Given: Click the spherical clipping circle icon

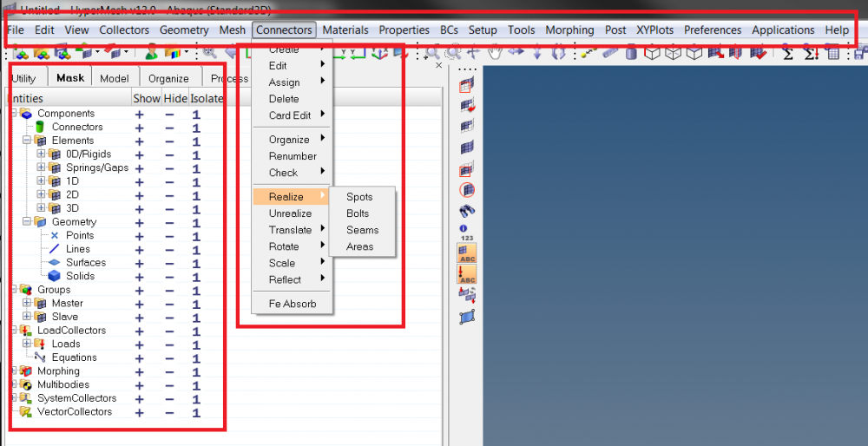Looking at the screenshot, I should pyautogui.click(x=467, y=190).
